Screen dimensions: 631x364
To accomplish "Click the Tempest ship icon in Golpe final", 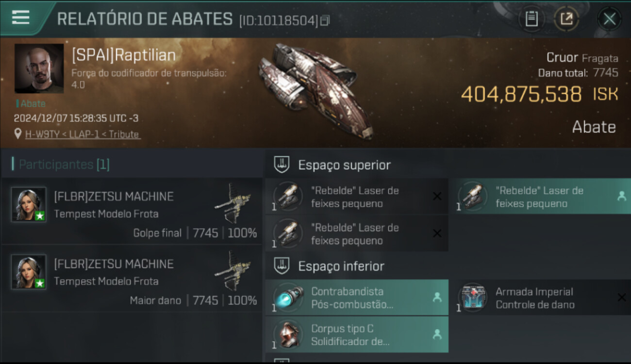I will (233, 202).
